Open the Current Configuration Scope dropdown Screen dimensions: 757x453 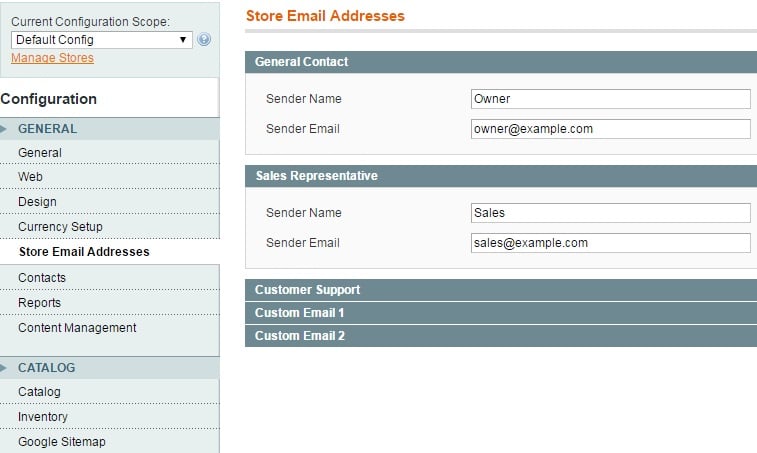coord(101,40)
